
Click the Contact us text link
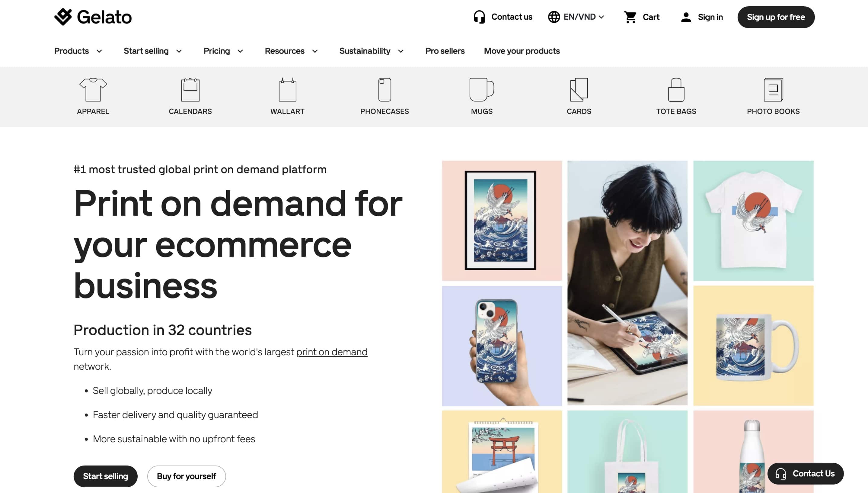512,17
